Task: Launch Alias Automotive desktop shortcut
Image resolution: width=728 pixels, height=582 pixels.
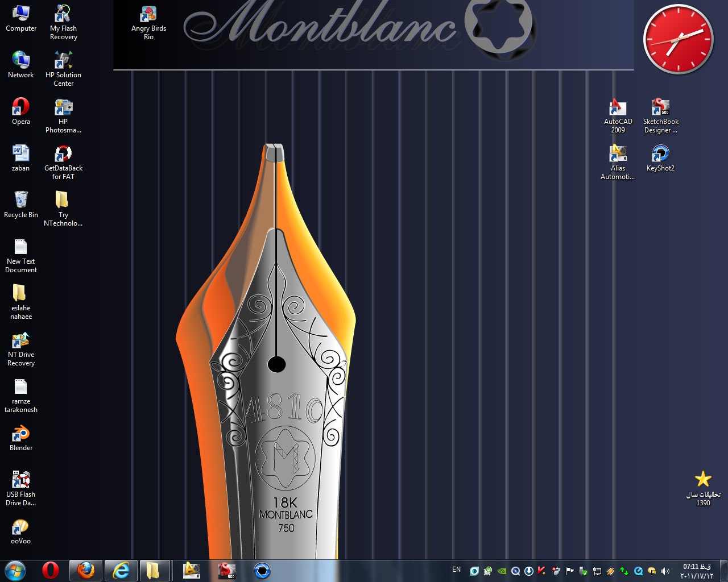Action: tap(618, 163)
